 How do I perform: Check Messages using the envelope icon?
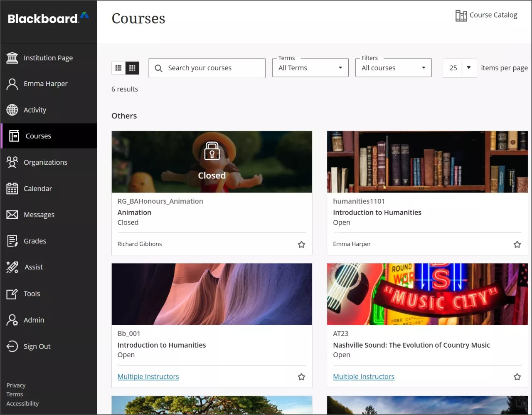point(12,215)
